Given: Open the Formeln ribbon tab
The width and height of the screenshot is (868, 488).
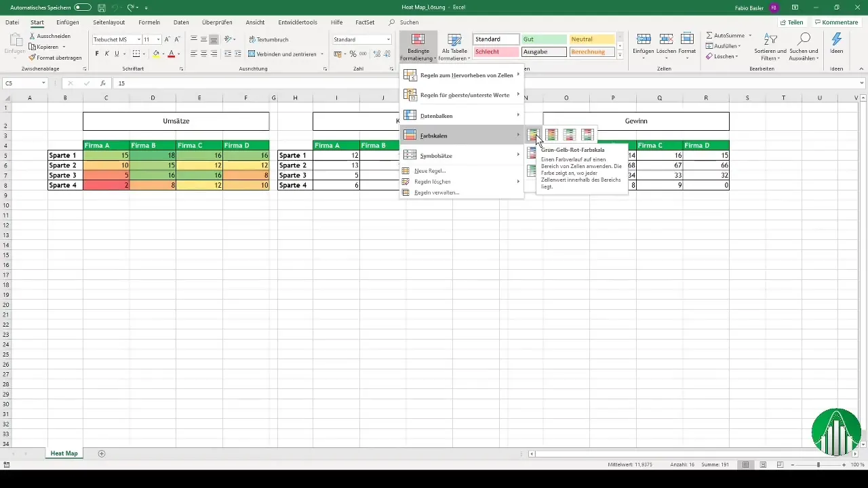Looking at the screenshot, I should click(x=149, y=22).
